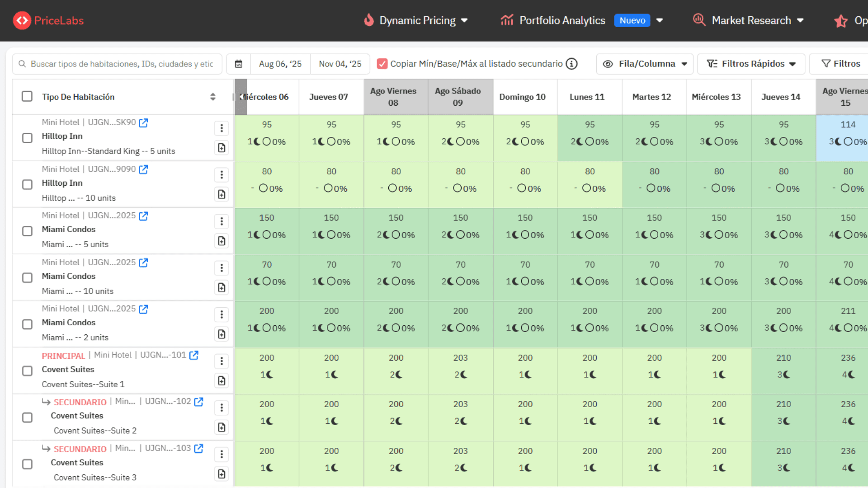
Task: Open the Dynamic Pricing menu
Action: 416,20
